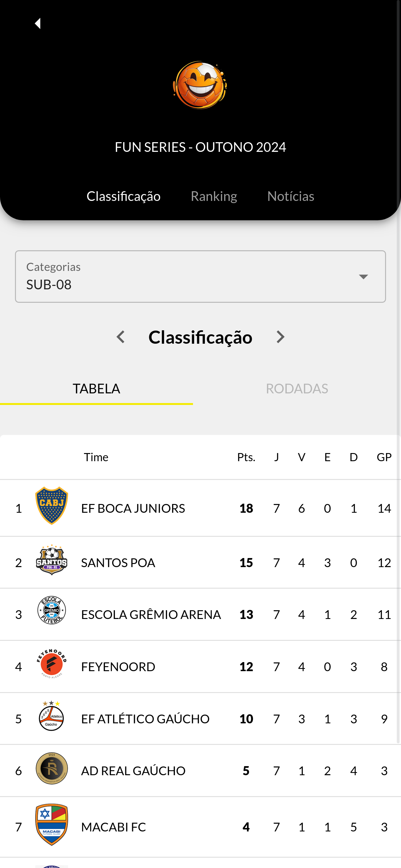Viewport: 401px width, 868px height.
Task: Tap the Feyenoord Porto Alegre crest
Action: point(52,663)
